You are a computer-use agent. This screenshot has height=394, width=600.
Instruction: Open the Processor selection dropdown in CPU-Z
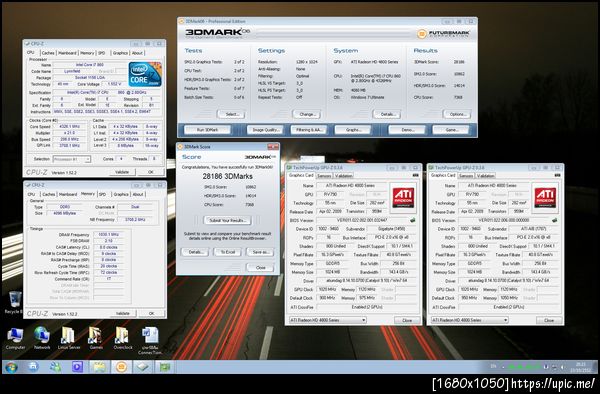click(x=72, y=159)
